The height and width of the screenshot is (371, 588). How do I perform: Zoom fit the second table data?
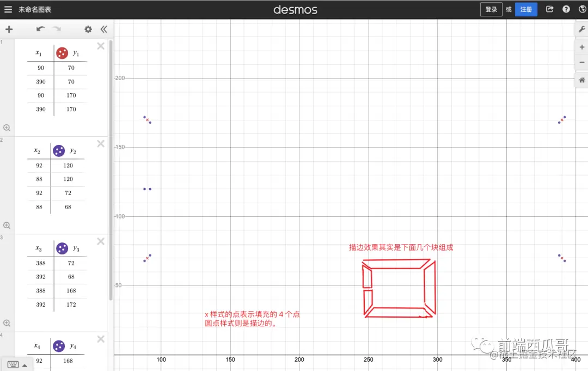pos(7,225)
